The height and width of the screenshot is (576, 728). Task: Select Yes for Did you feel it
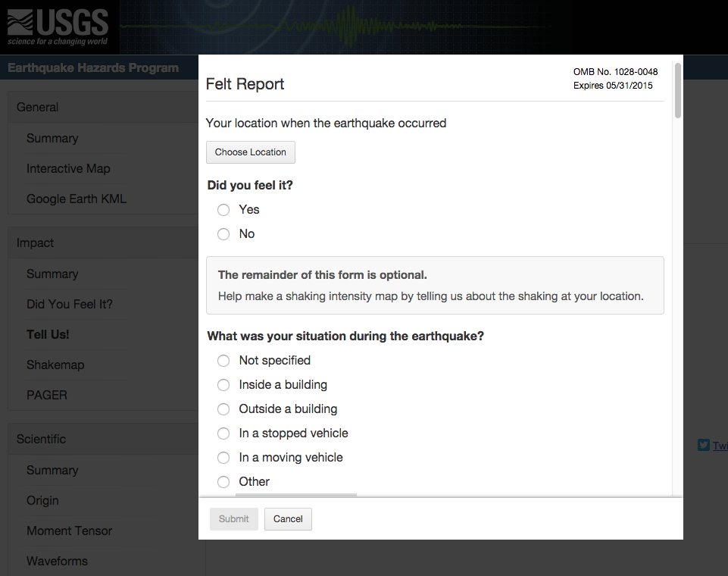click(223, 210)
